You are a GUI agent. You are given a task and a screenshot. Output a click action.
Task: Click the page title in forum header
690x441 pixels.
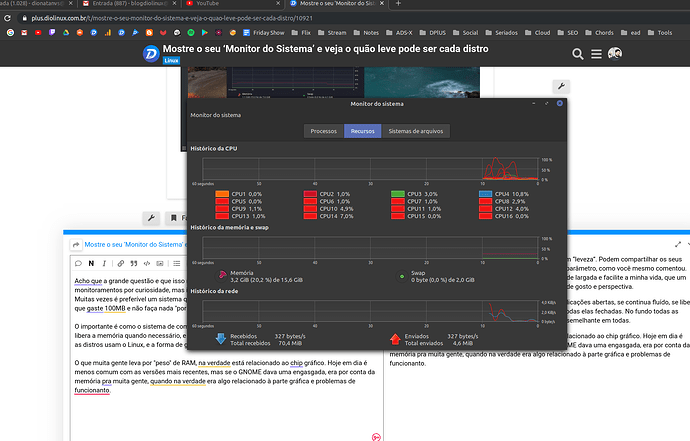tap(326, 48)
